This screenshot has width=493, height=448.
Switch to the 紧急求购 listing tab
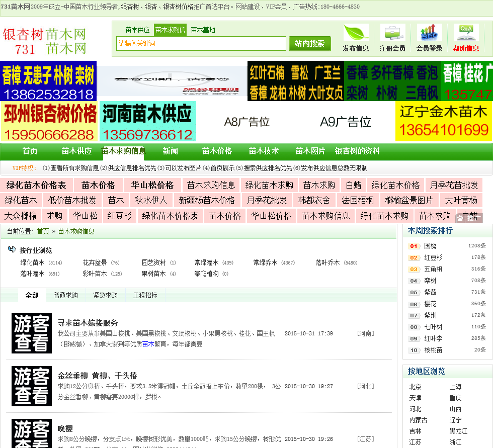(105, 295)
